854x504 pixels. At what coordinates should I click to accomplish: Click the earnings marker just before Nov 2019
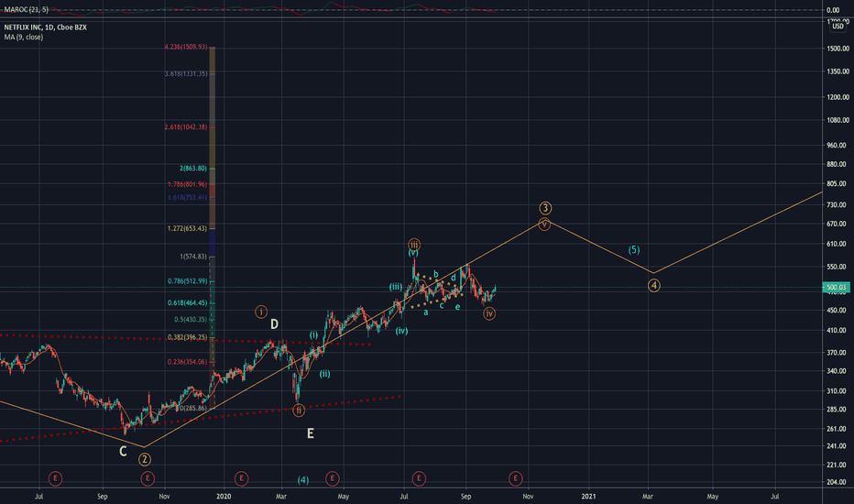[148, 478]
